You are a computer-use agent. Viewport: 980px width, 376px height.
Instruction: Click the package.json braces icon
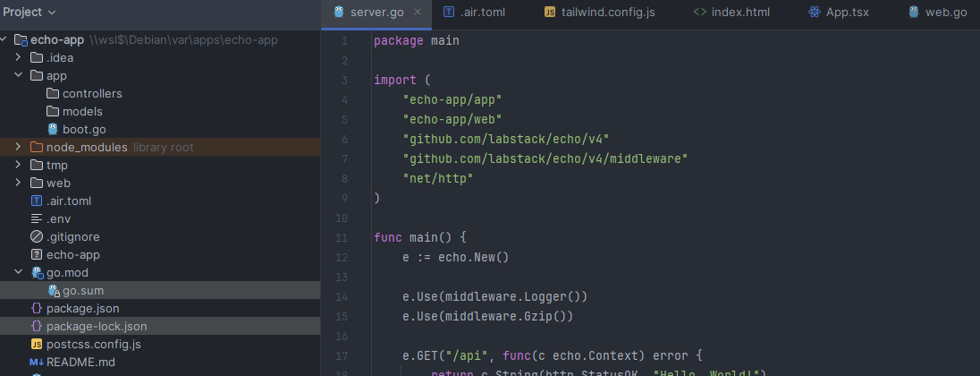37,309
